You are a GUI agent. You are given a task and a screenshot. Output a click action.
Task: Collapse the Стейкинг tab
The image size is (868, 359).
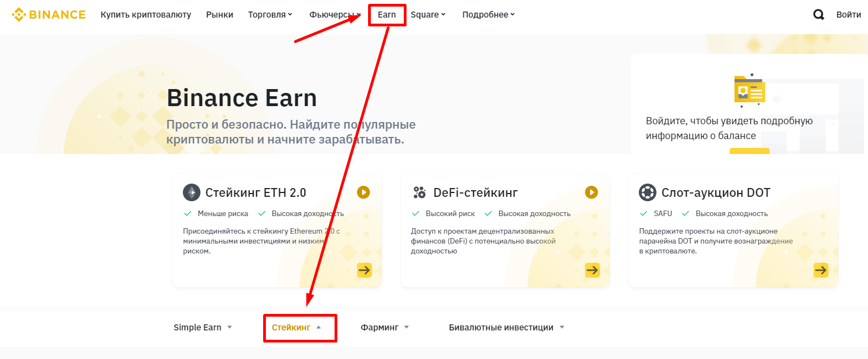point(297,328)
